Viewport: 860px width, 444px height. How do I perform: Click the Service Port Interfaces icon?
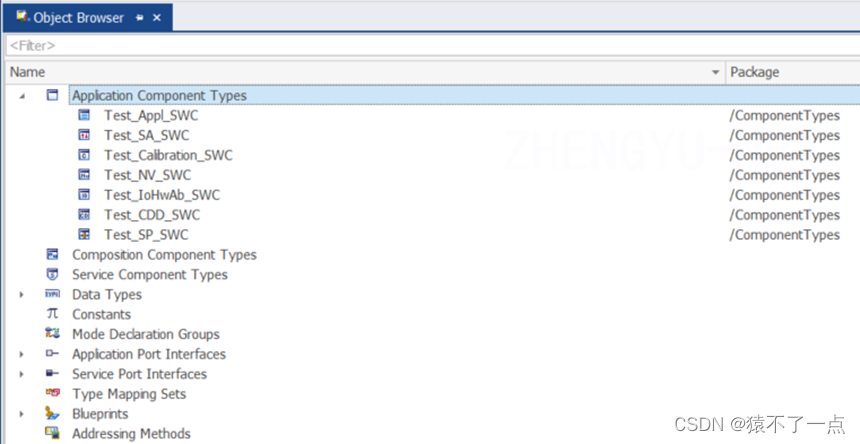(x=52, y=373)
